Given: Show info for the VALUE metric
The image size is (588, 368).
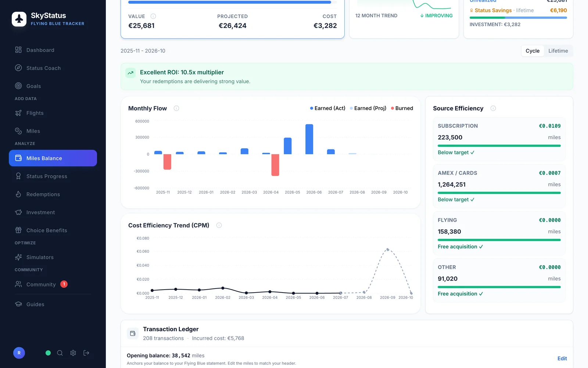Looking at the screenshot, I should (x=153, y=16).
